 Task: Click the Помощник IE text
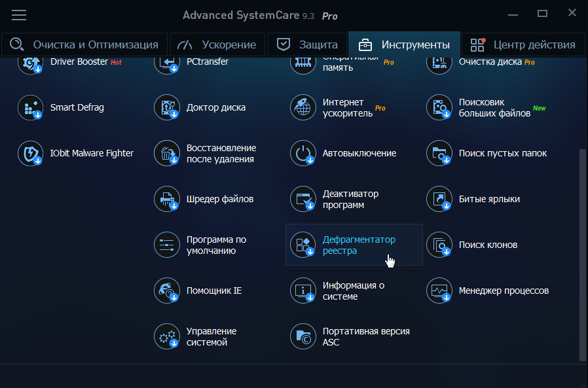pos(214,291)
